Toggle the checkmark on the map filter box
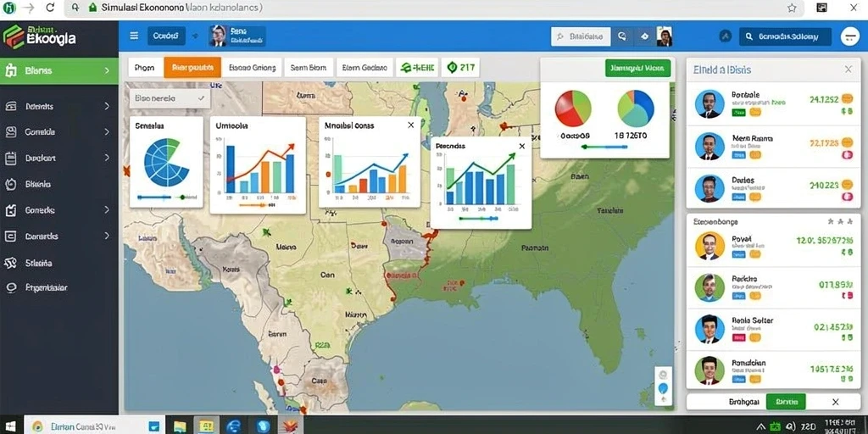868x434 pixels. pyautogui.click(x=200, y=98)
